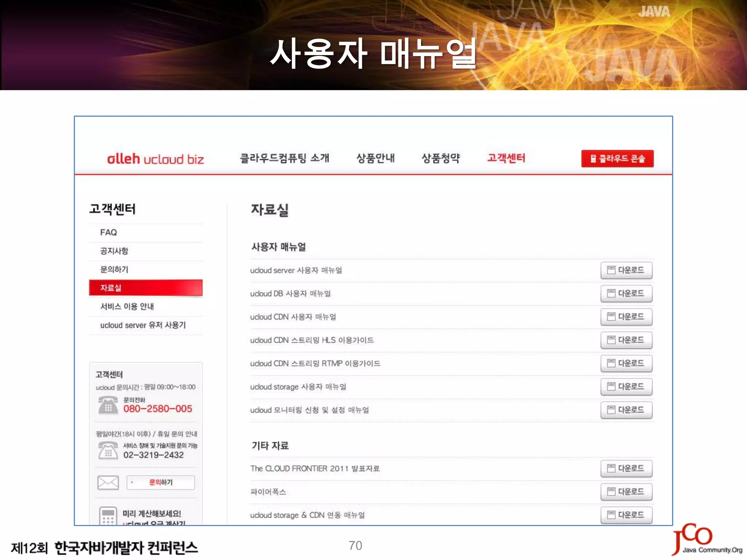This screenshot has width=747, height=560.
Task: Open the 클라우드컴퓨팅 소개 menu
Action: 285,158
